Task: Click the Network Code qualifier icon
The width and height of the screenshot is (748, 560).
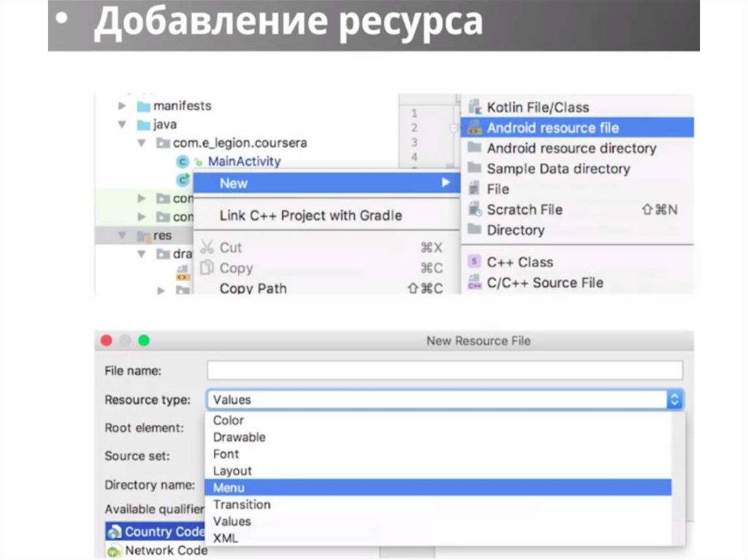Action: (x=115, y=551)
